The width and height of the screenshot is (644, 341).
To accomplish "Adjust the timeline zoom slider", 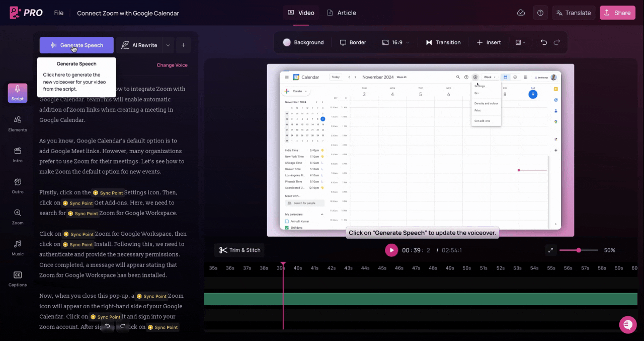I will (579, 250).
